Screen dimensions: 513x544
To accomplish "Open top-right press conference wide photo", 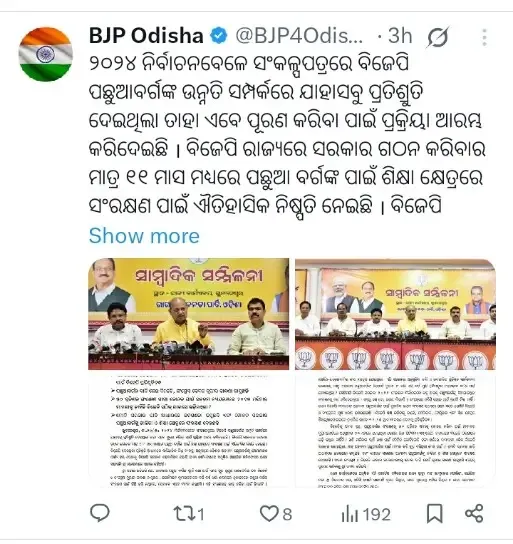I will pos(395,314).
